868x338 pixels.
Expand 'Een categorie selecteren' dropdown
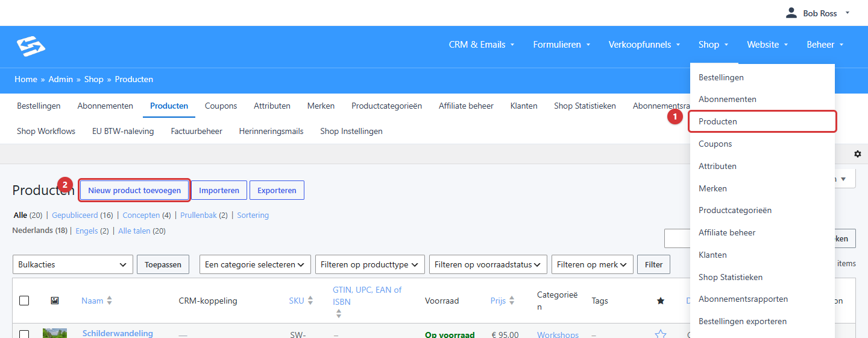pyautogui.click(x=256, y=264)
